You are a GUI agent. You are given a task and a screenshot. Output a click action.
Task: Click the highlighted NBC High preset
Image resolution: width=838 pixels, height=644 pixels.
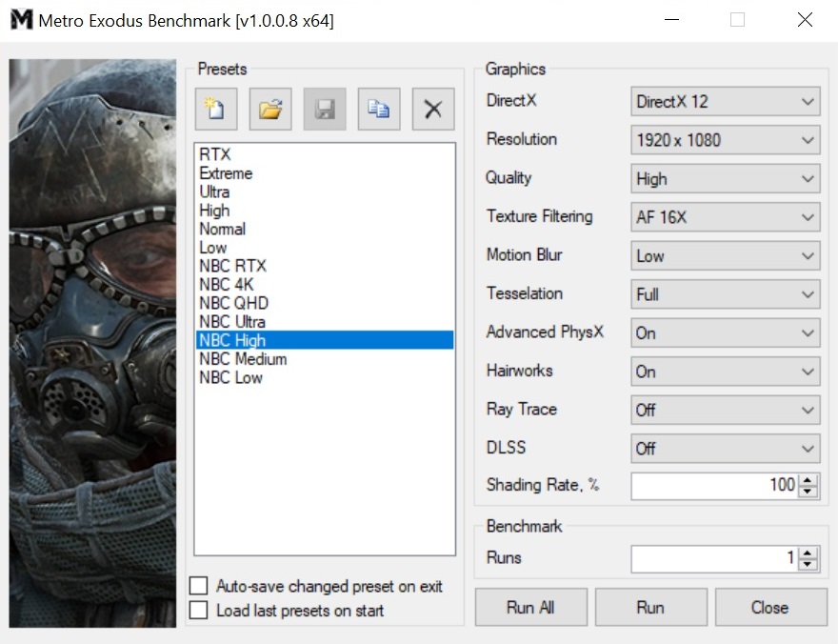[x=325, y=340]
